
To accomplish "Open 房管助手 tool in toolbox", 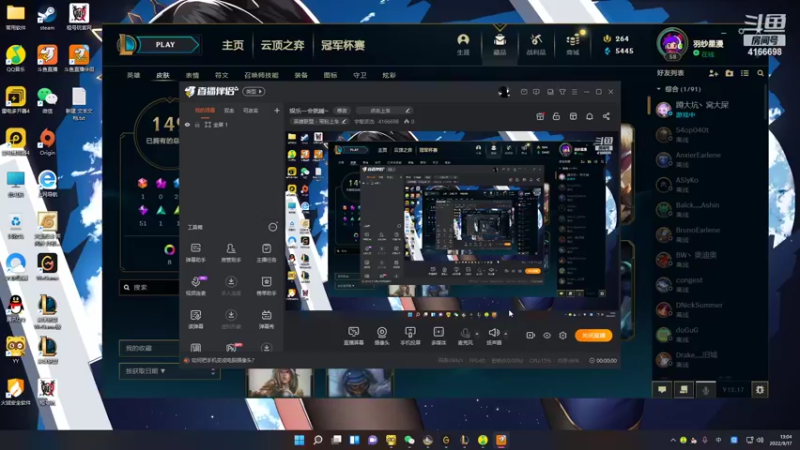I will (231, 253).
